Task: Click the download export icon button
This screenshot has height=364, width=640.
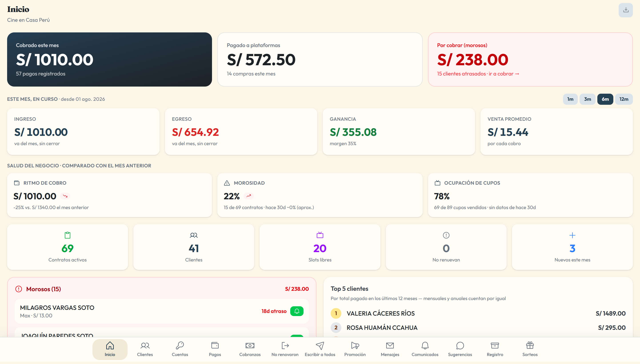Action: 626,10
